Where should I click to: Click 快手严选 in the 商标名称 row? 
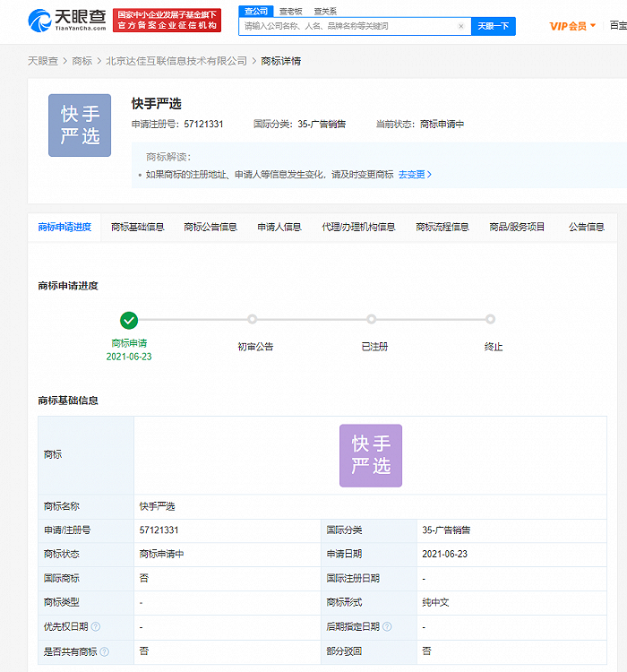point(158,506)
